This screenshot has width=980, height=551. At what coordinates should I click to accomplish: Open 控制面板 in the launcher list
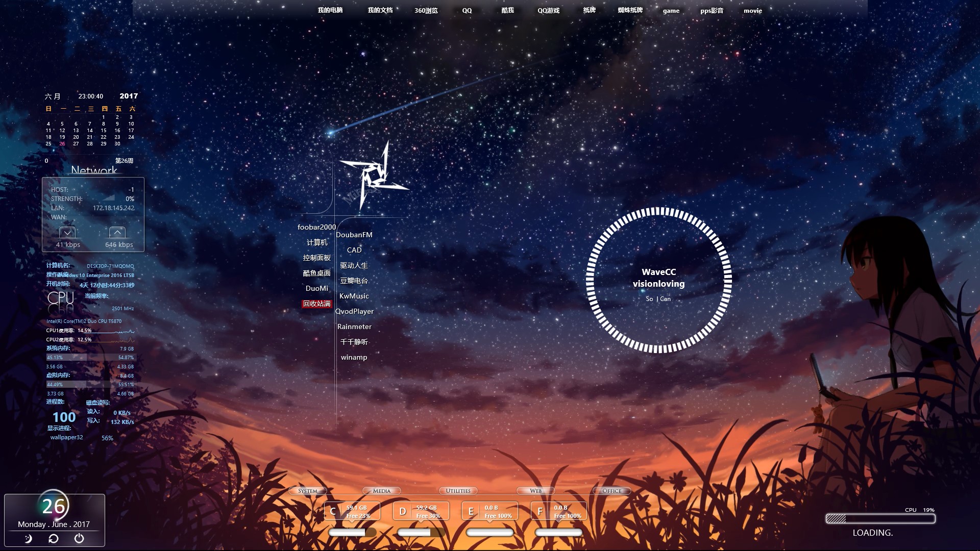coord(317,258)
